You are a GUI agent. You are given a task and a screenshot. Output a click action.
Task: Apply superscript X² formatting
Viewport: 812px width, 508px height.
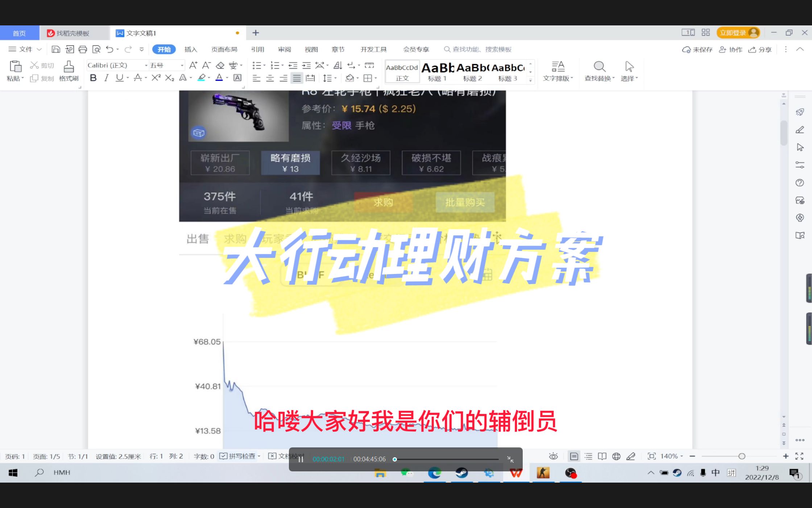click(x=156, y=78)
